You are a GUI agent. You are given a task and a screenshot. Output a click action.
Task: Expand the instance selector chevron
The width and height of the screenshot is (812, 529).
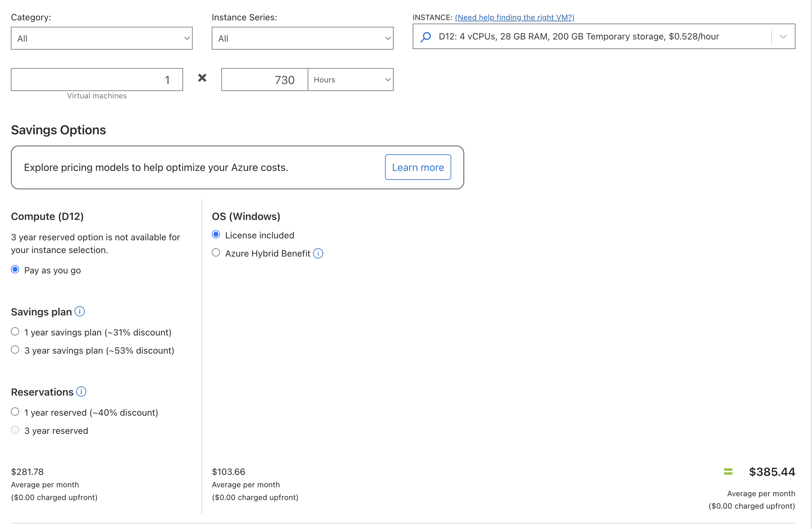(783, 37)
